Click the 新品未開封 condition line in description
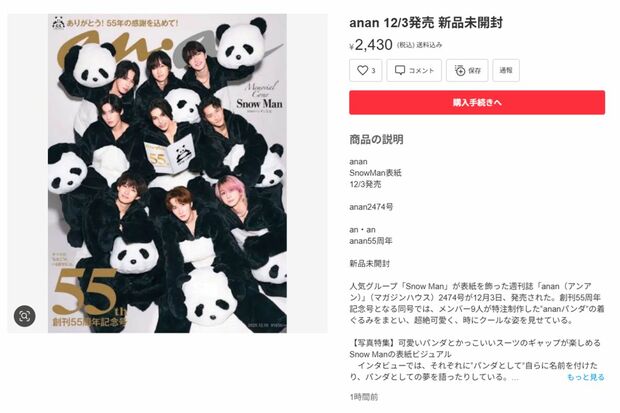The image size is (620, 413). pyautogui.click(x=369, y=263)
